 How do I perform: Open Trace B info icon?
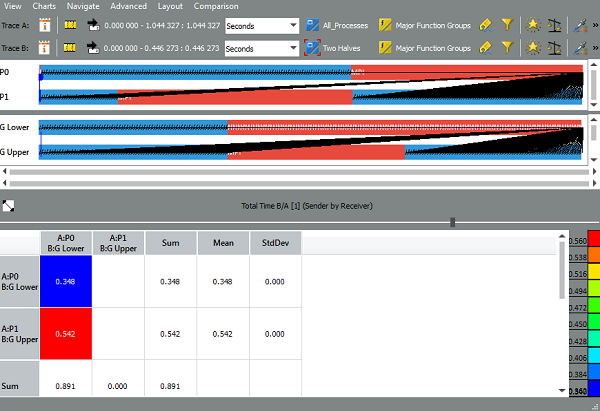point(44,48)
